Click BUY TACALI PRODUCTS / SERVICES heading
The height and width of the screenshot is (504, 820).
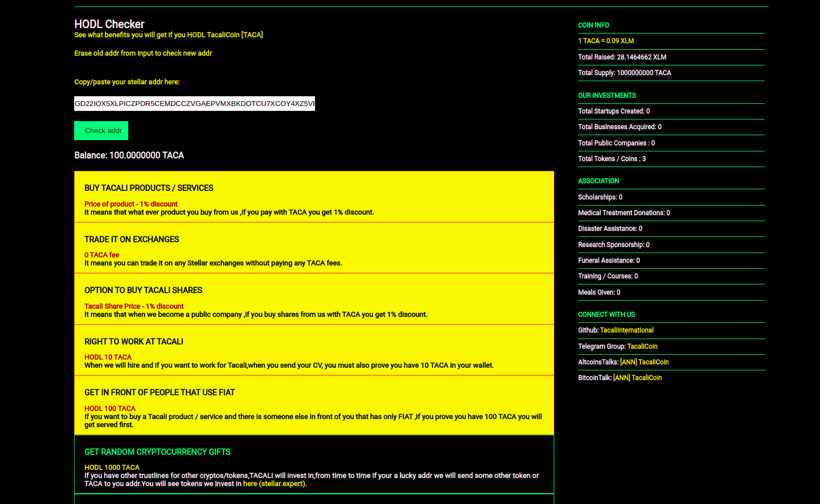(149, 188)
